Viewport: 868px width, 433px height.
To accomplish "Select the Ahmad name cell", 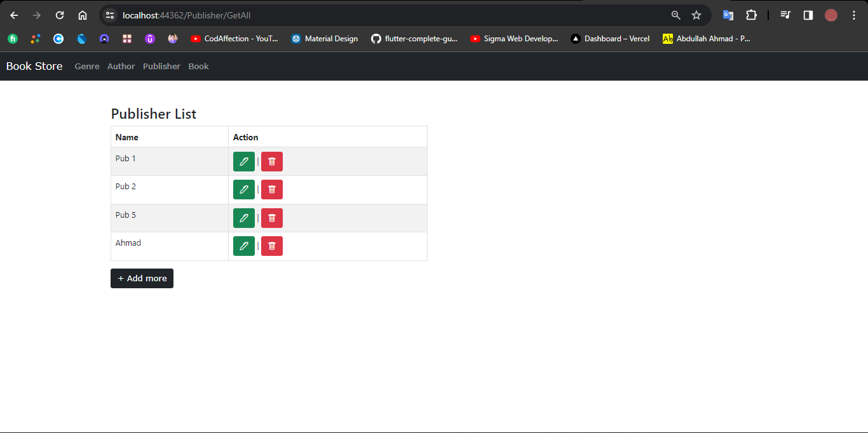I will coord(170,246).
